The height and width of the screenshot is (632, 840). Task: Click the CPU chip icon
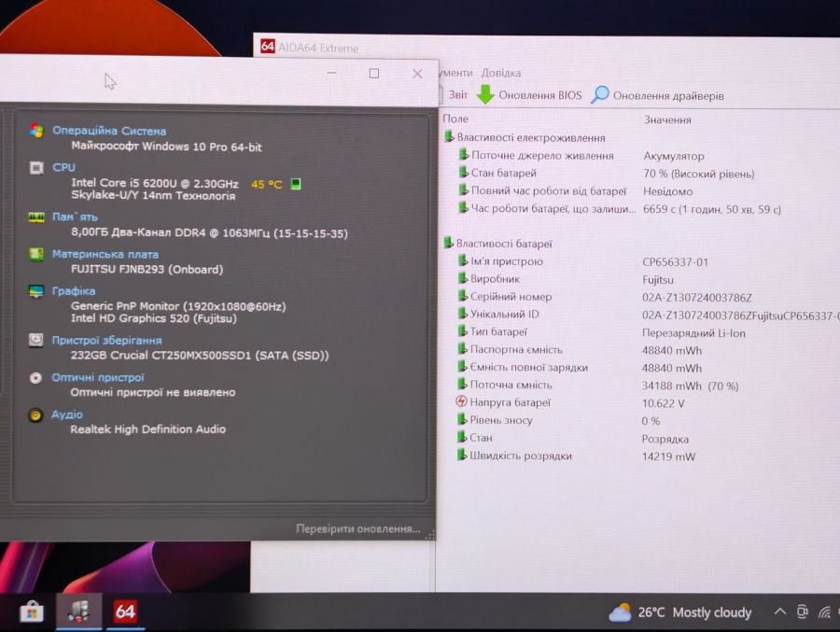36,168
